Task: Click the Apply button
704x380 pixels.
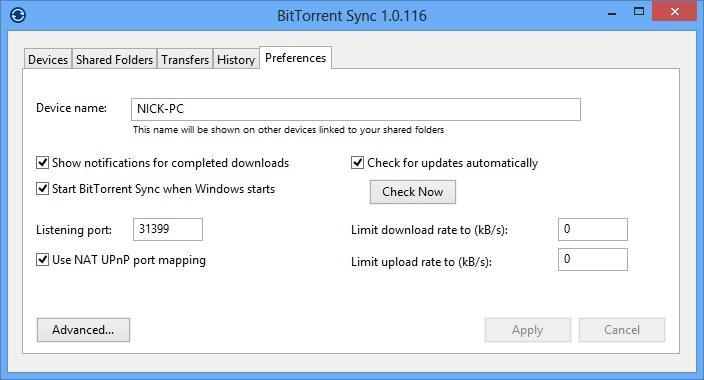Action: tap(528, 330)
